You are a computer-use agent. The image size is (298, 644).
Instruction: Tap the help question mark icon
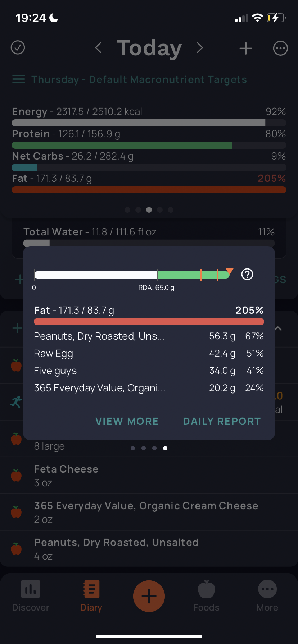(x=247, y=275)
